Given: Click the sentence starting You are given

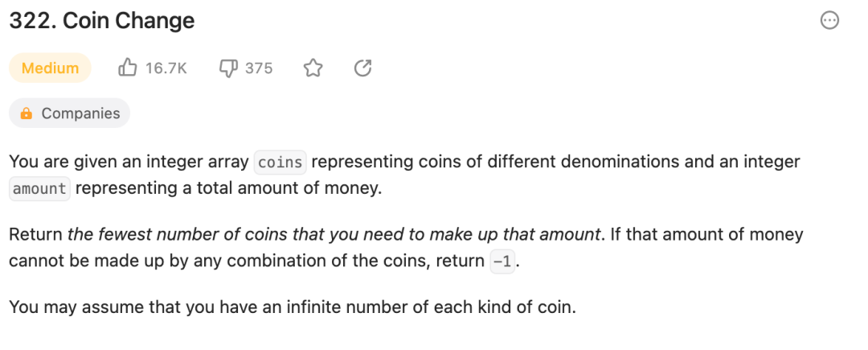Looking at the screenshot, I should tap(404, 175).
